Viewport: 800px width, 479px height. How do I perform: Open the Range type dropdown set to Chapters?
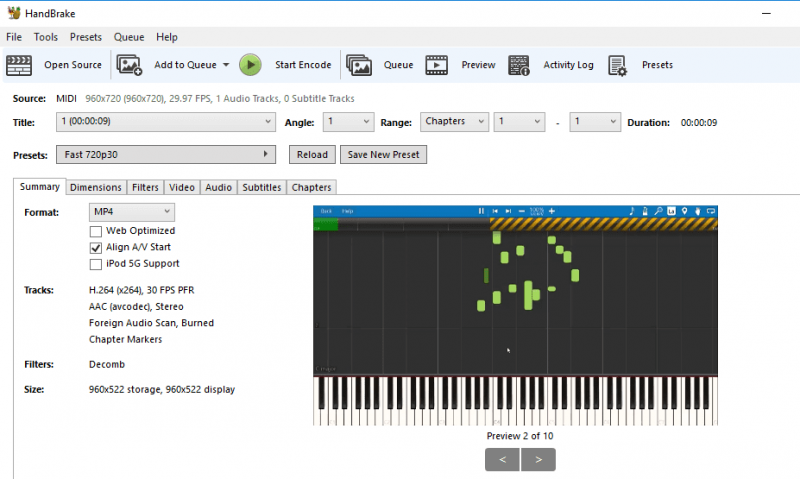point(454,122)
